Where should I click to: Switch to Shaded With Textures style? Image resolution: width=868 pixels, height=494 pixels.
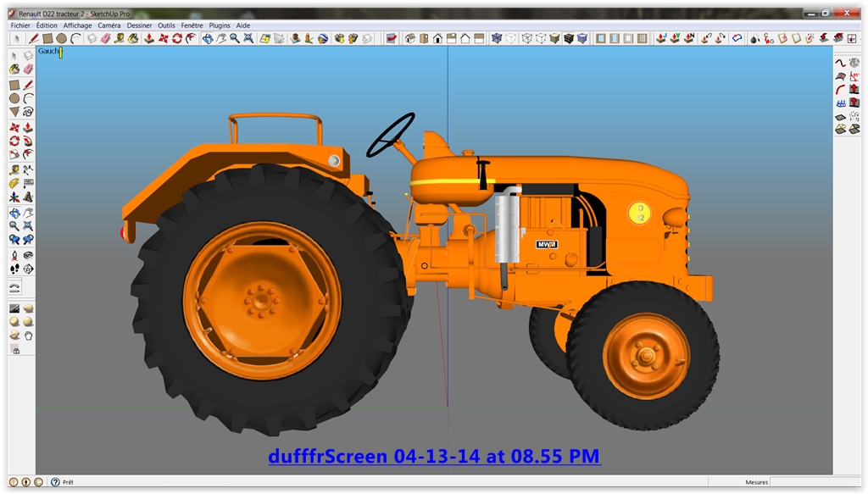tap(569, 38)
